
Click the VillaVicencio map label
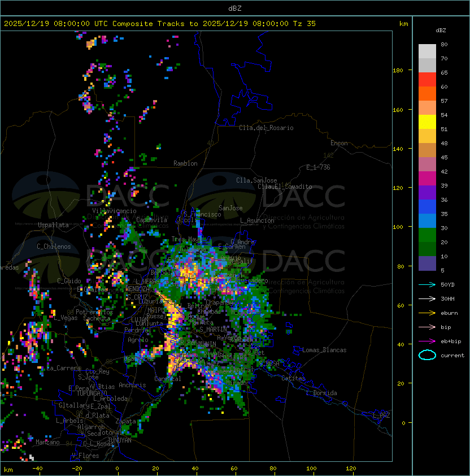tap(114, 211)
